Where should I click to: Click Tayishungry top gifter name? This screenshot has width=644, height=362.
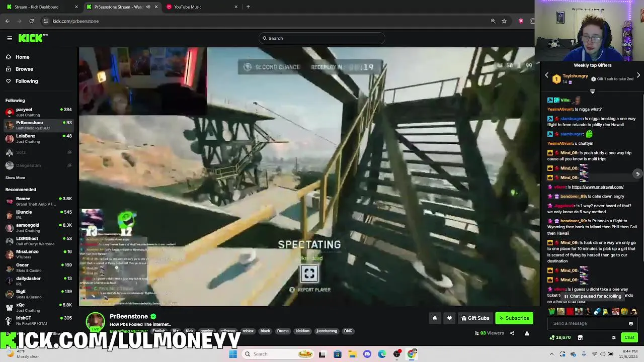[575, 76]
